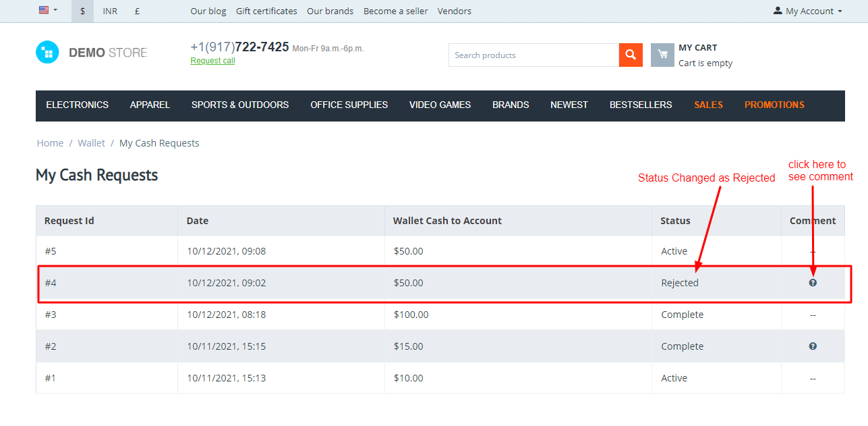Open the Vendors link
Image resolution: width=868 pixels, height=426 pixels.
pyautogui.click(x=455, y=11)
